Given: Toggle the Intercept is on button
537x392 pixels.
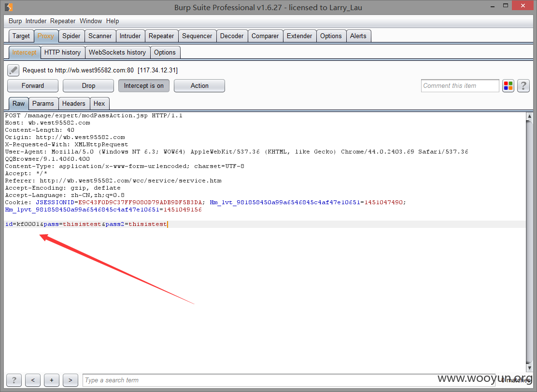Looking at the screenshot, I should point(144,85).
